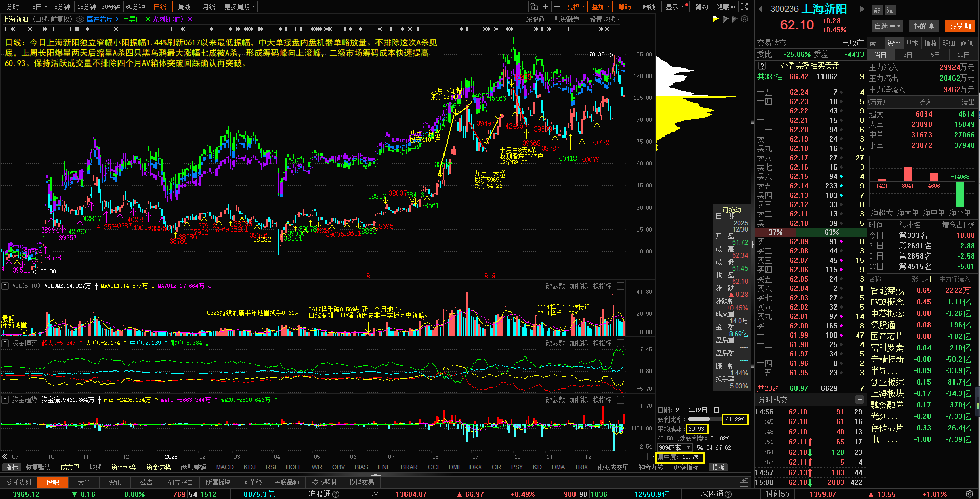Viewport: 980px width, 499px height.
Task: Open chip distribution settings gear
Action: [744, 19]
